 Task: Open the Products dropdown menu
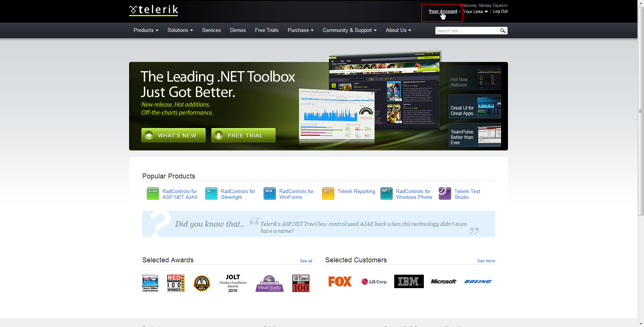(146, 30)
